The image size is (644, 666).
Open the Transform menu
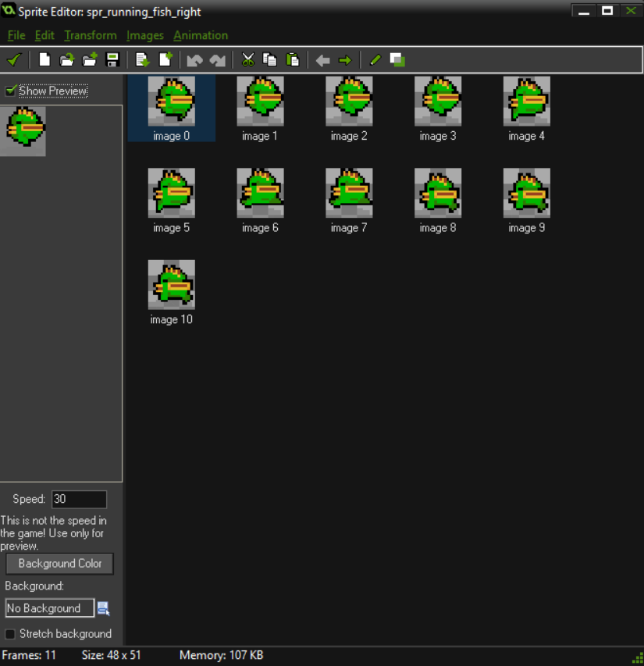[x=91, y=35]
